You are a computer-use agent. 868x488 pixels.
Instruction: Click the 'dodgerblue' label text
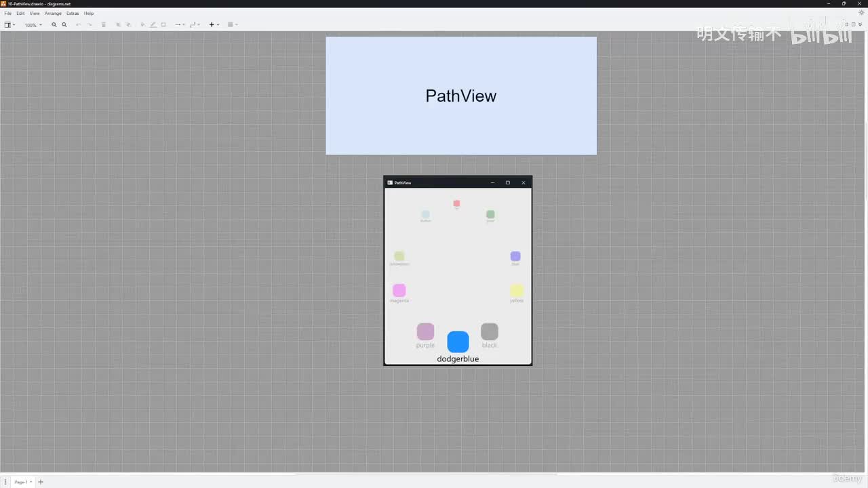tap(458, 359)
